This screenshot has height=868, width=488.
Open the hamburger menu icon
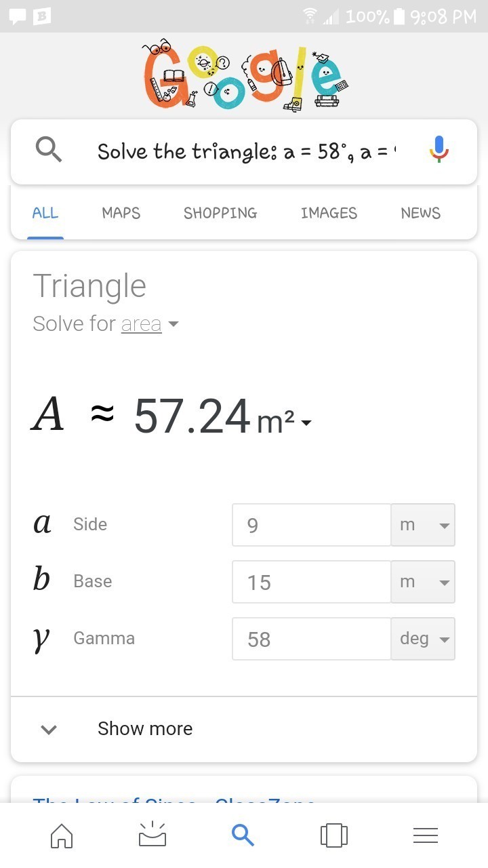pos(425,835)
